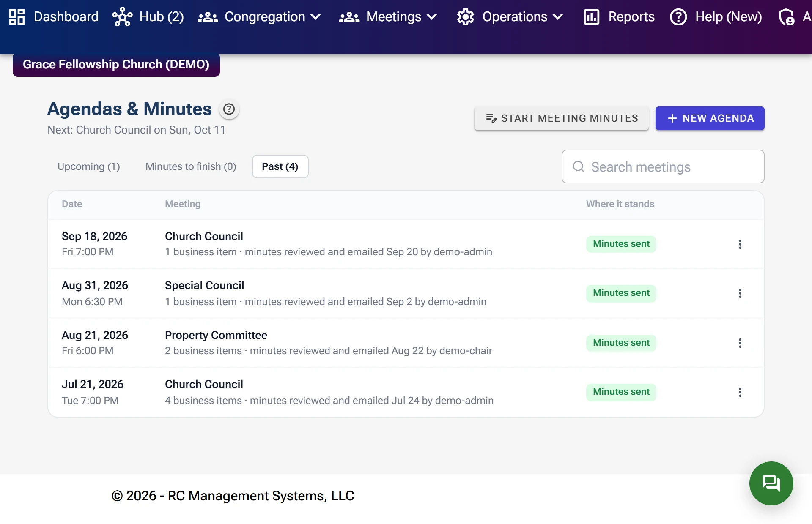Click the Hub network icon
The height and width of the screenshot is (524, 812).
[122, 17]
